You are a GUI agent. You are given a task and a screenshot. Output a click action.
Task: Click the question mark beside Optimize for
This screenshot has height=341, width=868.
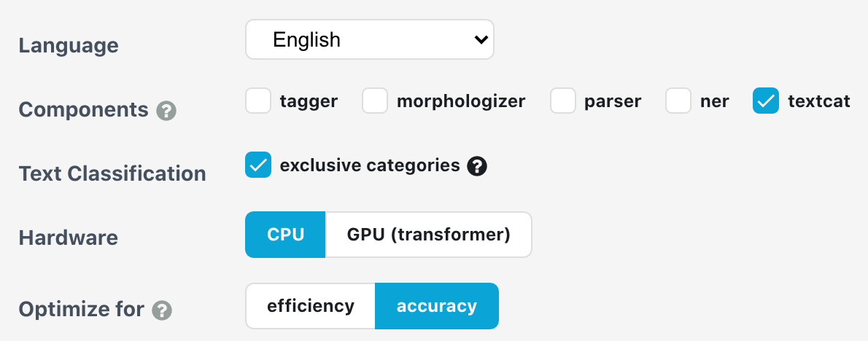pos(162,310)
